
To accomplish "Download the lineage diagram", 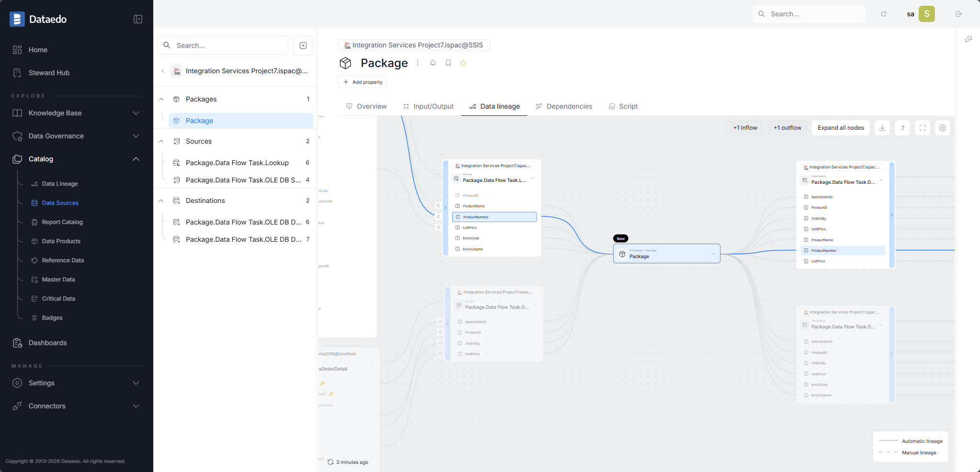I will tap(882, 128).
